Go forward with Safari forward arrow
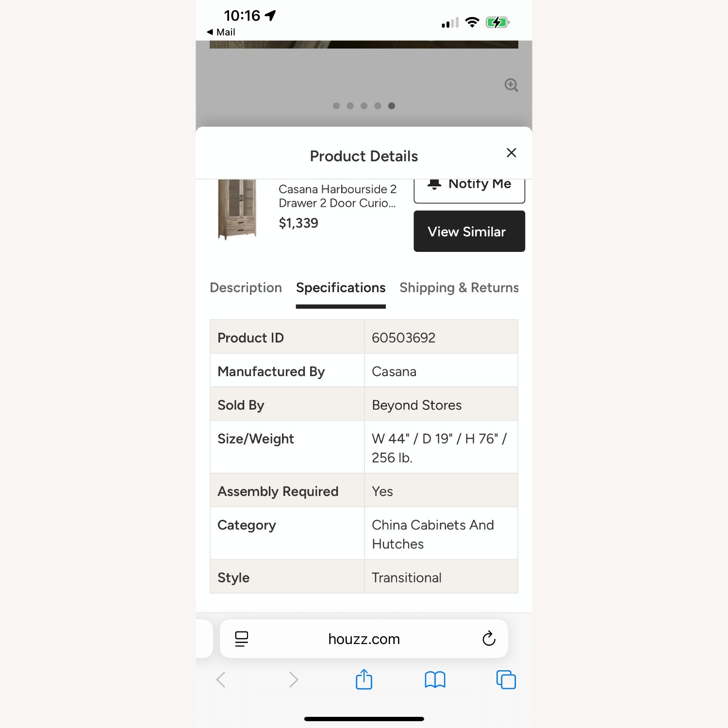 (293, 679)
